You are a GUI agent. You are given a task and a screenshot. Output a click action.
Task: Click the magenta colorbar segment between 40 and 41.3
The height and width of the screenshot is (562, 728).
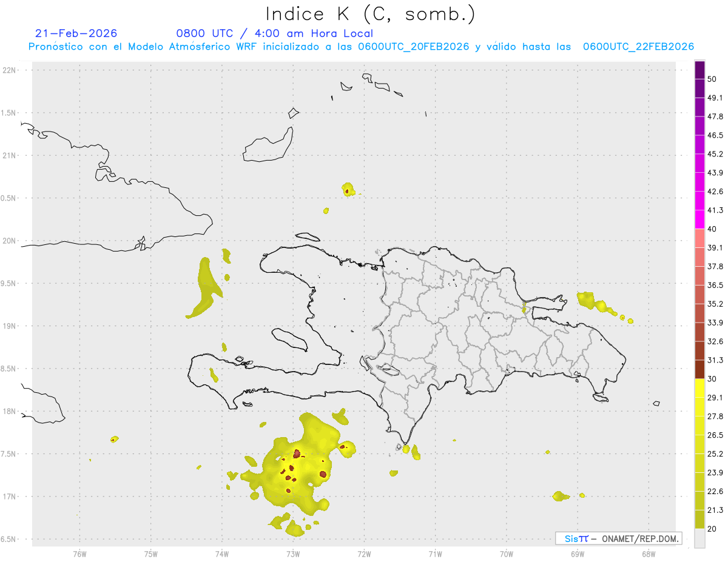click(699, 219)
